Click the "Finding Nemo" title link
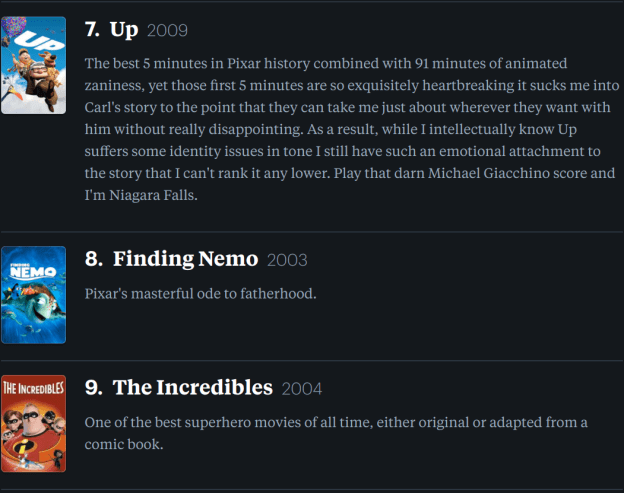 pyautogui.click(x=185, y=259)
